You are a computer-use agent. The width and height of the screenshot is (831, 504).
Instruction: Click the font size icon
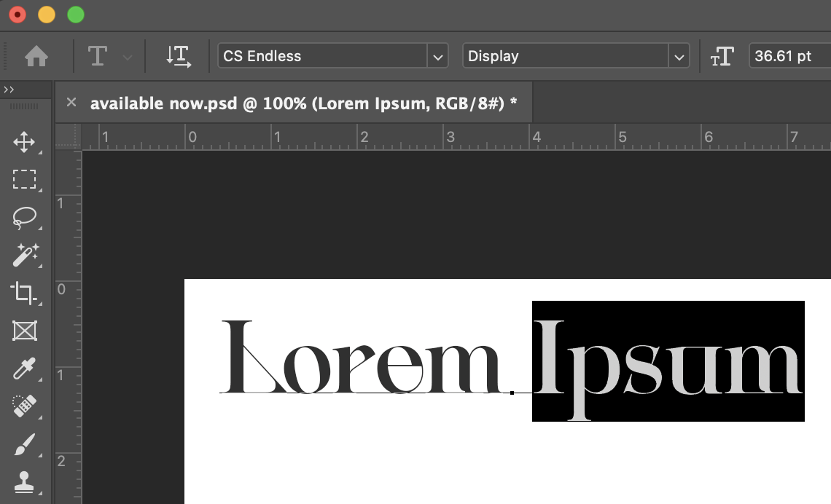pos(722,56)
